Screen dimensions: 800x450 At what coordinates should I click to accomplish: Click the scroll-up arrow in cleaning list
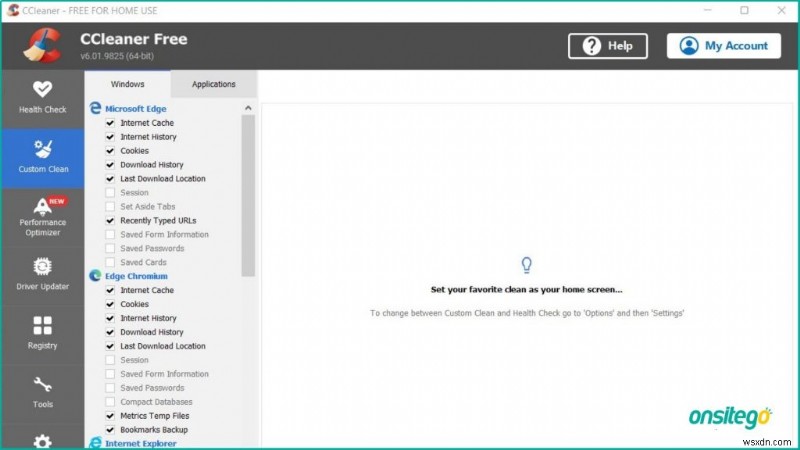[248, 108]
